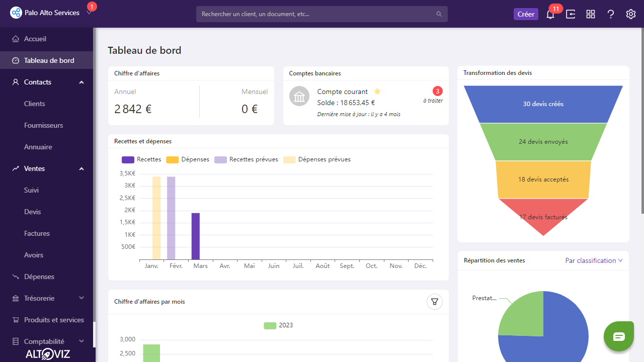
Task: Open the apps grid icon
Action: 591,14
